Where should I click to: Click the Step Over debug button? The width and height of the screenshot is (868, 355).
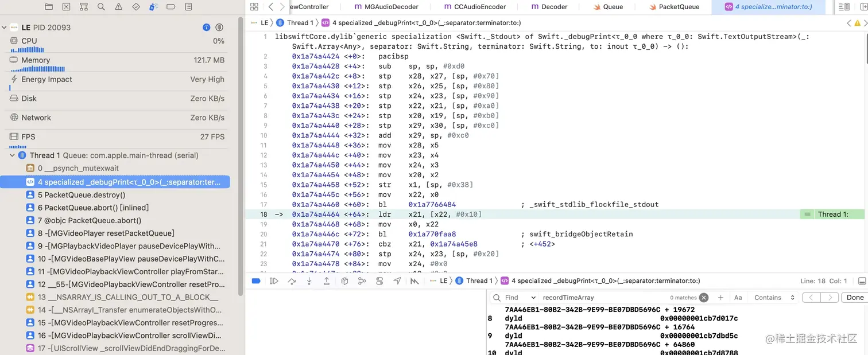pos(292,281)
